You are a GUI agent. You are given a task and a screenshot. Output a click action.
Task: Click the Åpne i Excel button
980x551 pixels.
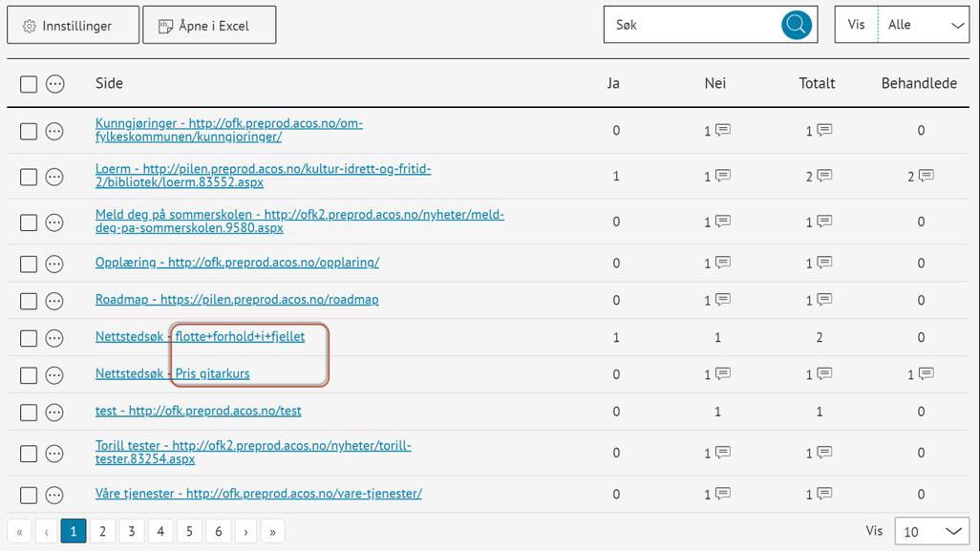[209, 26]
